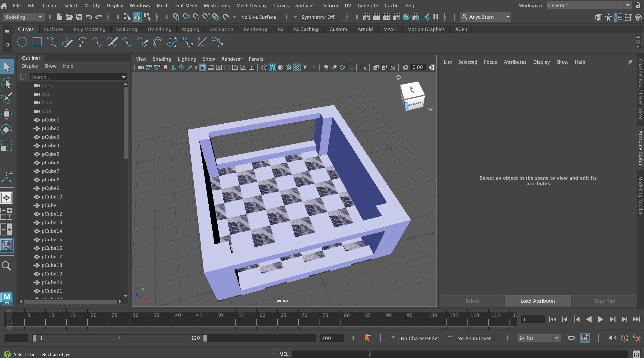Select the NURBS Square shelf tool
This screenshot has height=358, width=644.
point(37,42)
